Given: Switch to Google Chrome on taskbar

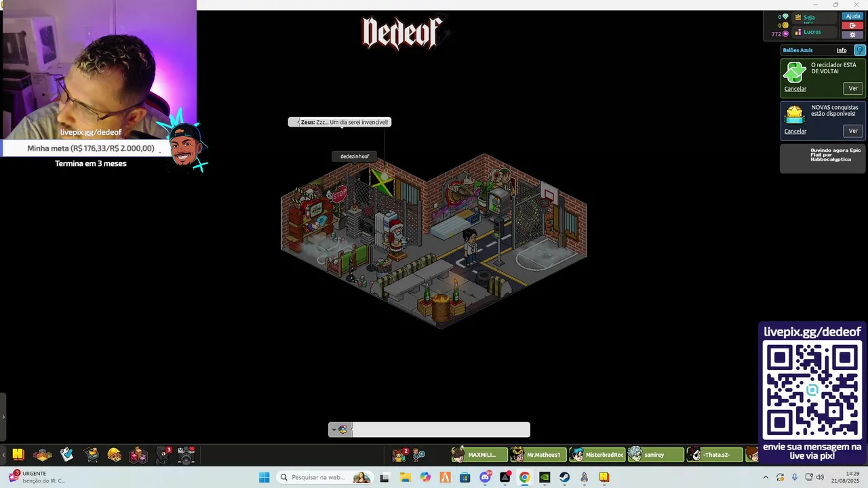Looking at the screenshot, I should click(524, 477).
